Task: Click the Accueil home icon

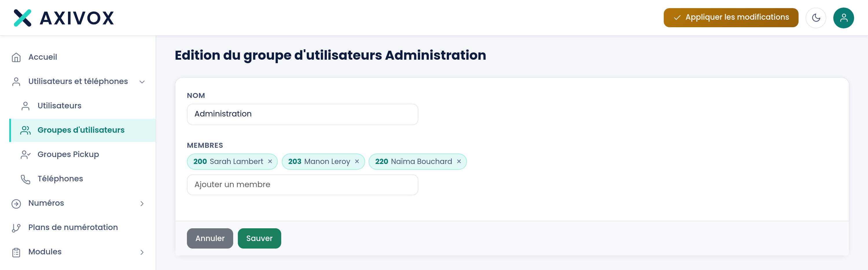Action: [x=16, y=57]
